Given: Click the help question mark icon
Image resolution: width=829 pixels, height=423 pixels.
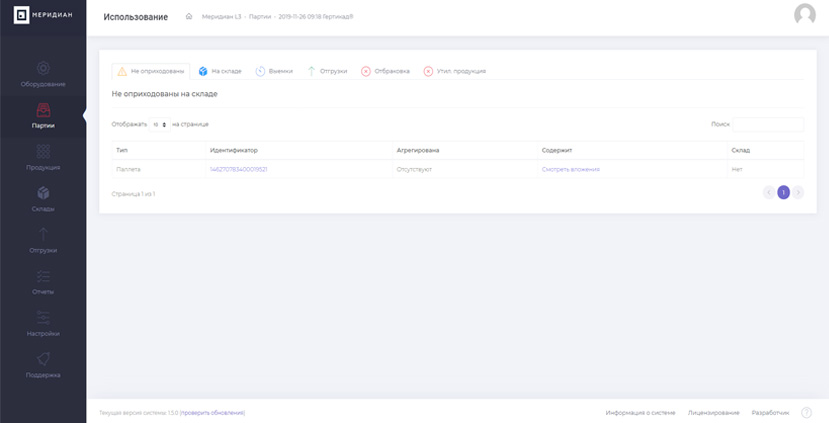Looking at the screenshot, I should click(x=806, y=412).
